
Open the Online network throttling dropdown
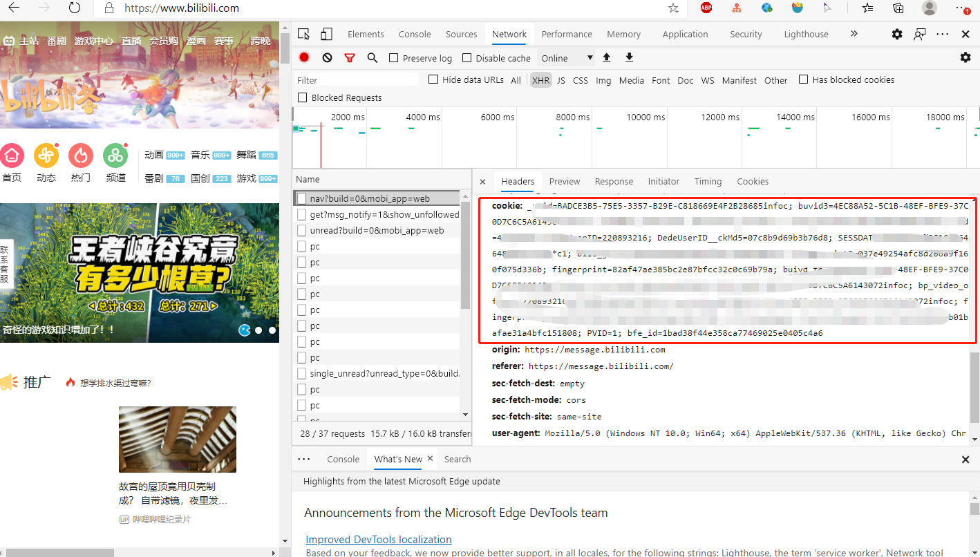(x=565, y=57)
